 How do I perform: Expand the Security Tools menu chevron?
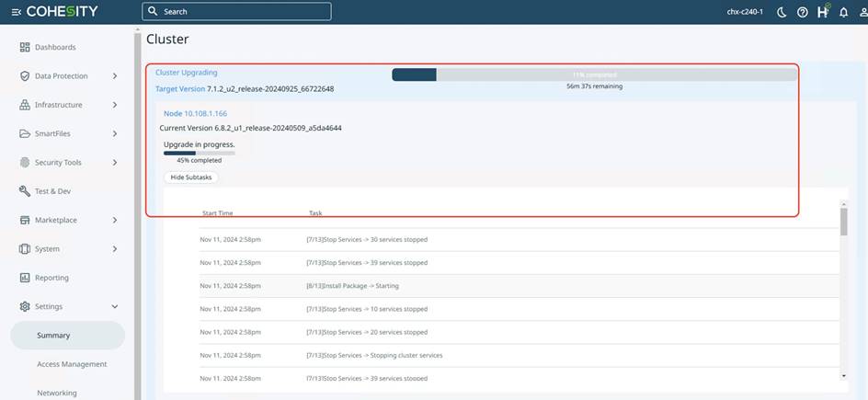[x=115, y=162]
